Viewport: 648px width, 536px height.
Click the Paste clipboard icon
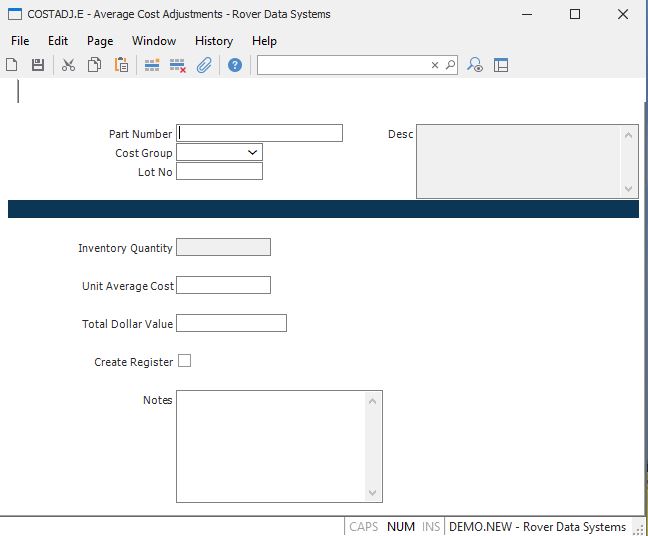121,65
